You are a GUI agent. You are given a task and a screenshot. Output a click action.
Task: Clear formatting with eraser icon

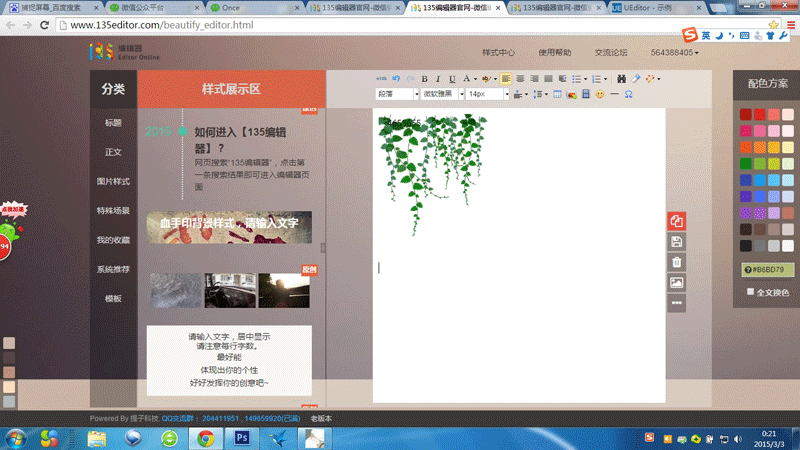[x=635, y=79]
